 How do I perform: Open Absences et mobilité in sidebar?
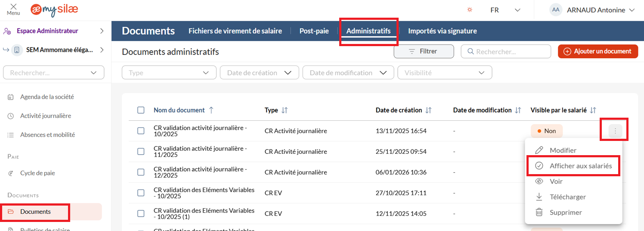click(47, 135)
